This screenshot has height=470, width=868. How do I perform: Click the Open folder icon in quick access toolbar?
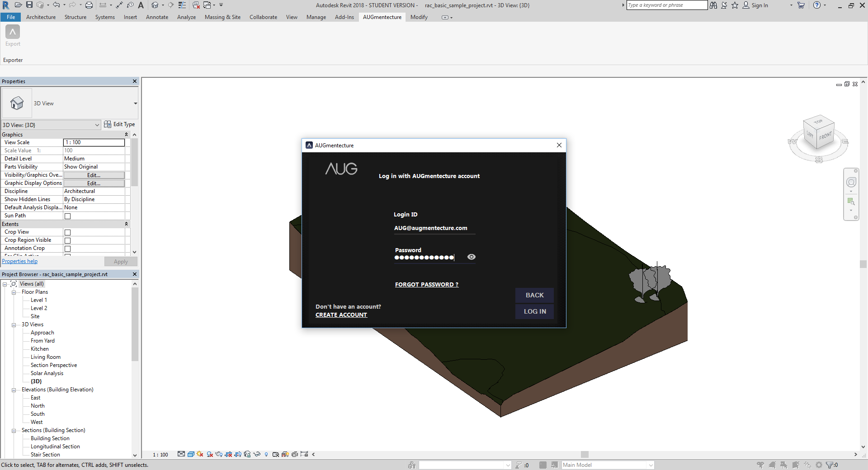18,5
